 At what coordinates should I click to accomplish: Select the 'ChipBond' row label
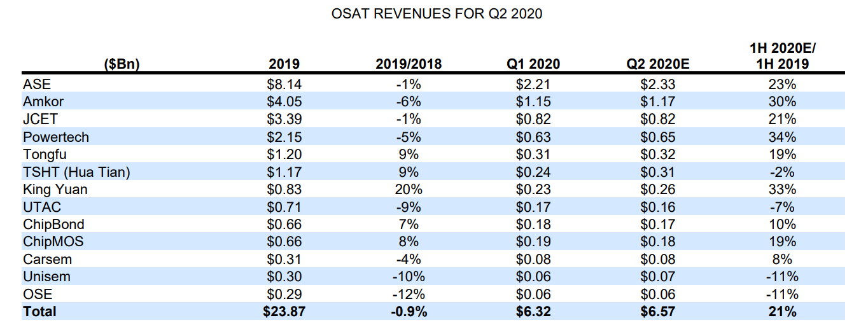53,224
